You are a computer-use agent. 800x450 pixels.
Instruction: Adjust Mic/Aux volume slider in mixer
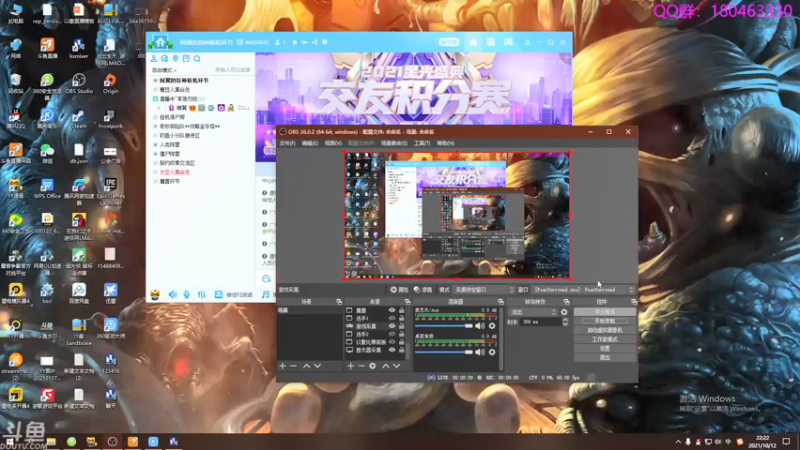click(444, 326)
